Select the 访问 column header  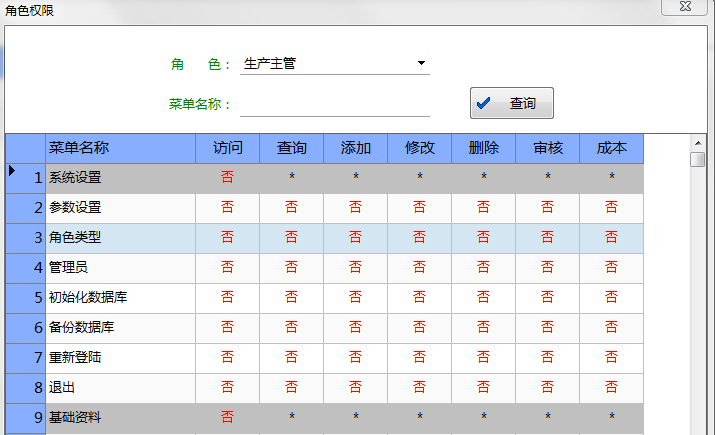[228, 148]
